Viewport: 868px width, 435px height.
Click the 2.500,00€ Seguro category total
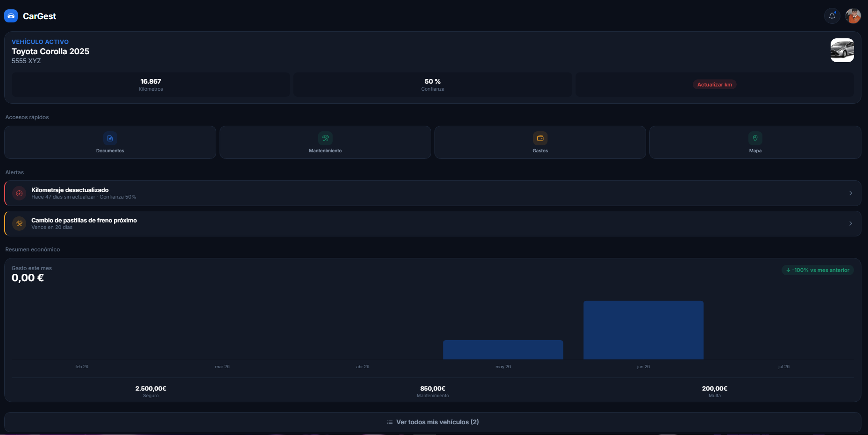pyautogui.click(x=151, y=392)
